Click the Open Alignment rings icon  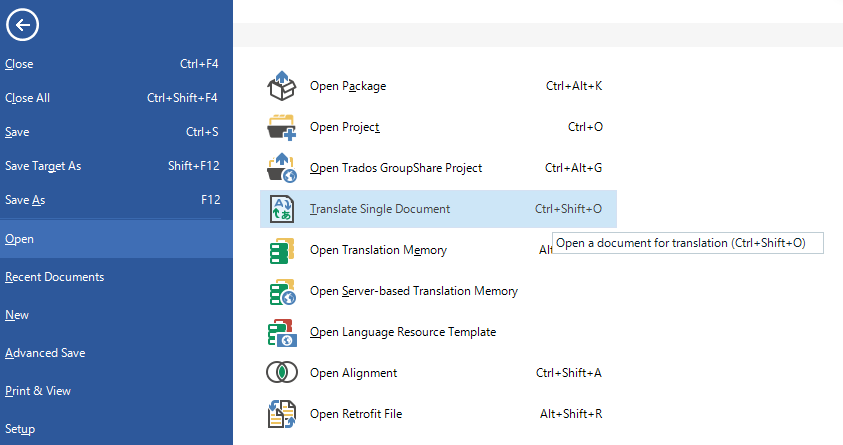pos(282,372)
